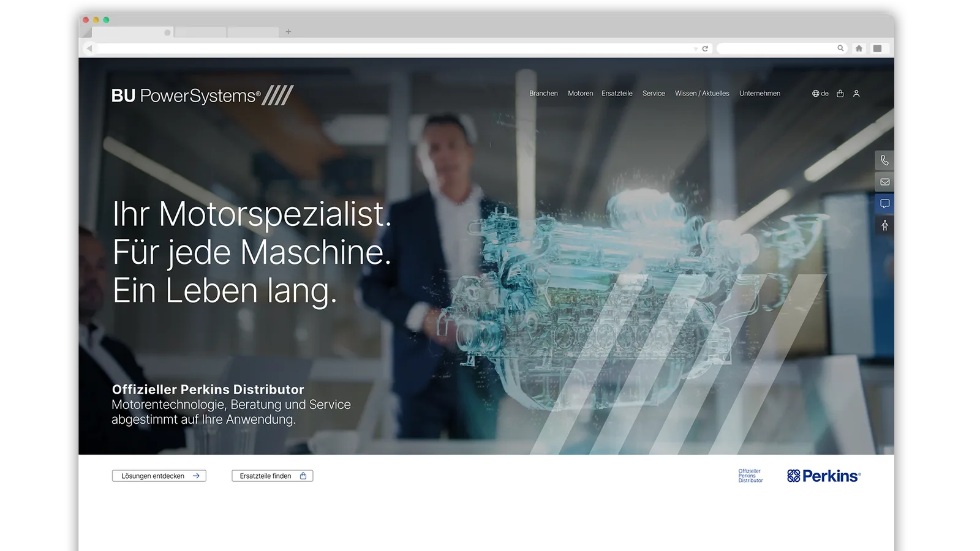Click the browser back arrow
This screenshot has height=551, width=980.
click(89, 48)
